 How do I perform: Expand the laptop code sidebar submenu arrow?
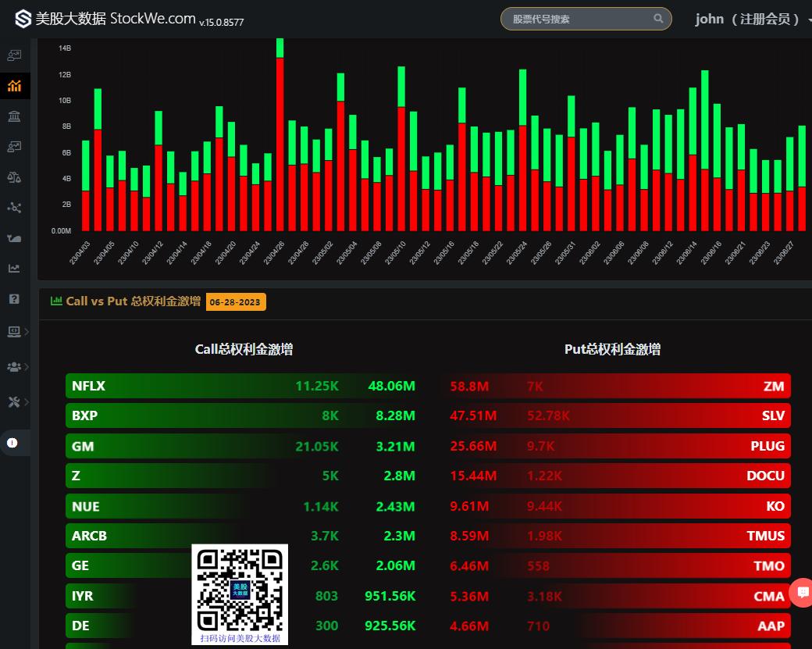tap(27, 331)
